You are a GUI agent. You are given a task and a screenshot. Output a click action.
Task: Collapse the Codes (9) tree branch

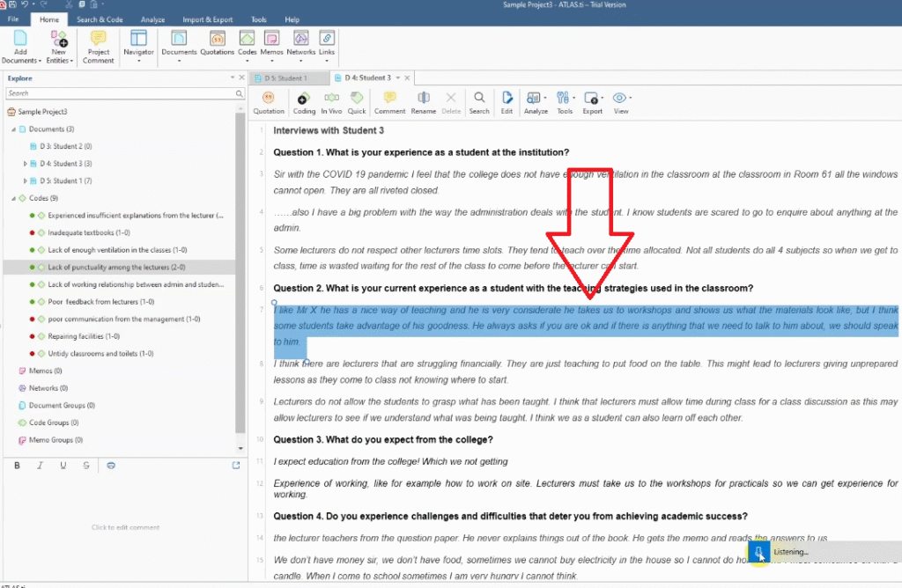click(13, 198)
